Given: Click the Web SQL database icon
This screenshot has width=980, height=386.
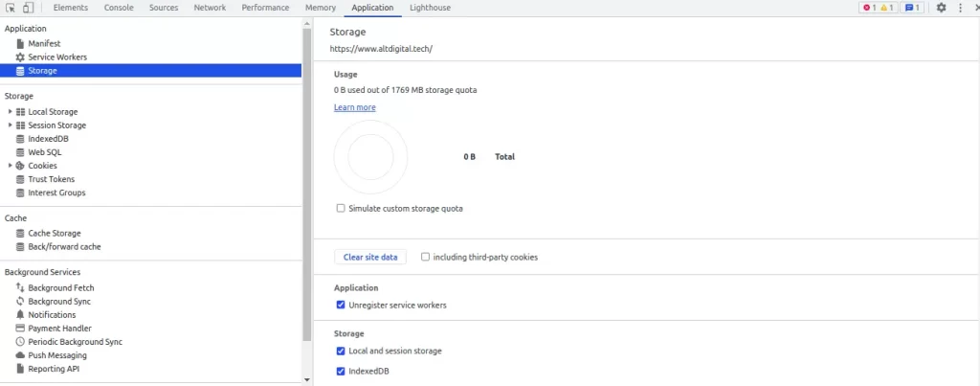Looking at the screenshot, I should pos(20,152).
